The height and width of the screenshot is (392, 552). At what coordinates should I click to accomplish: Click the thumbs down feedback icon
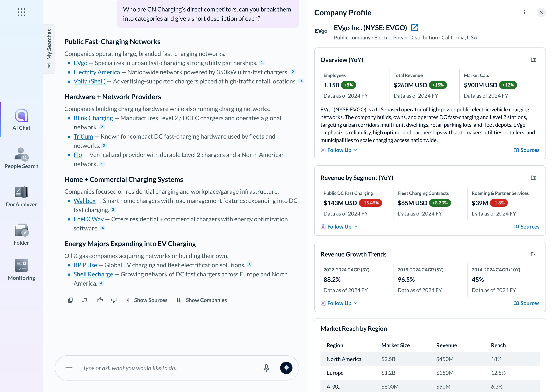pyautogui.click(x=114, y=300)
